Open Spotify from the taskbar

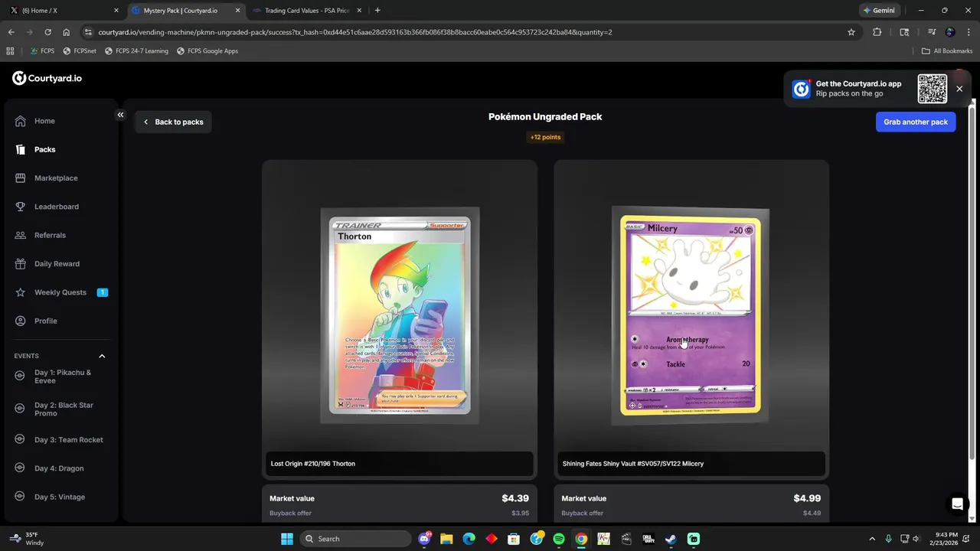coord(559,539)
